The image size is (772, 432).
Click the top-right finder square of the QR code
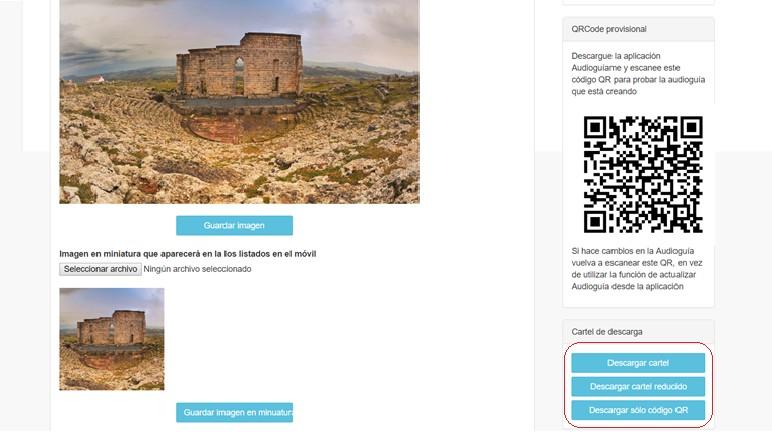pyautogui.click(x=691, y=128)
